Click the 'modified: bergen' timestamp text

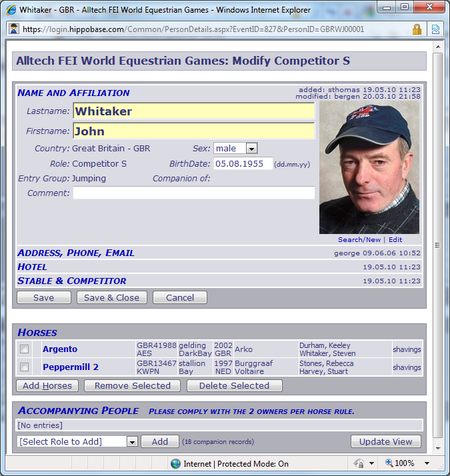tap(358, 97)
